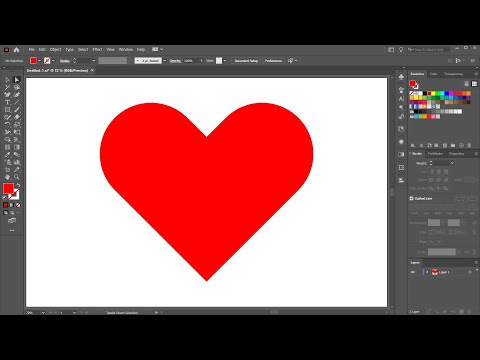Select the Mesh tool

click(x=7, y=147)
